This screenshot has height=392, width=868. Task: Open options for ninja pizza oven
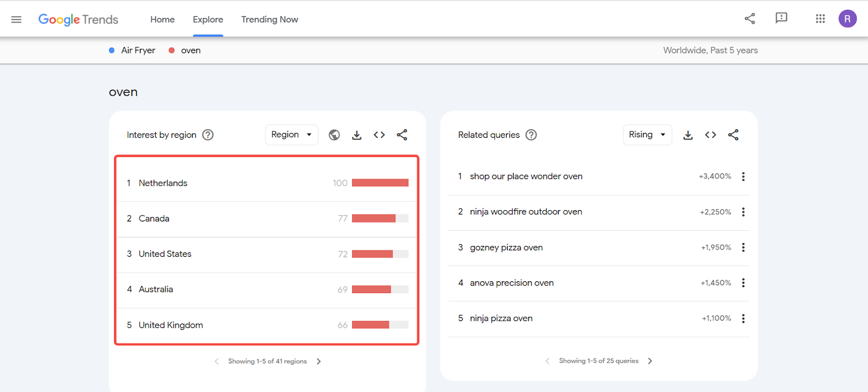click(743, 318)
